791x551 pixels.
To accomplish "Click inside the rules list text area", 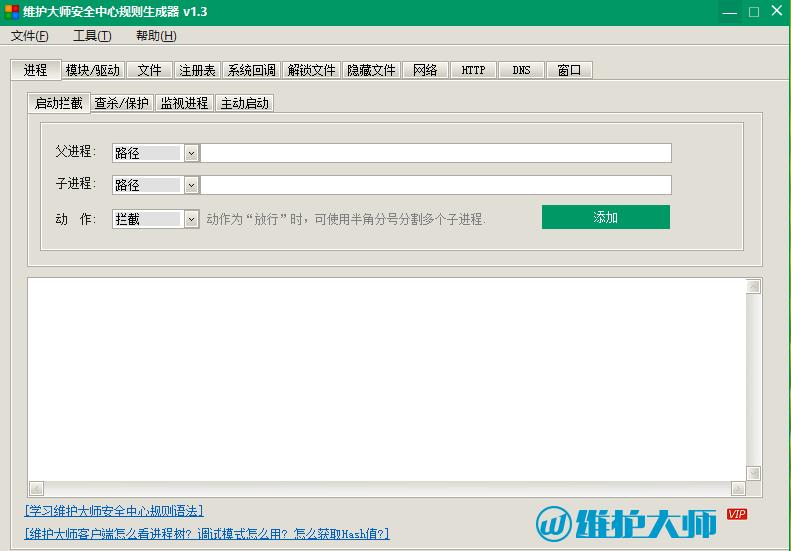I will click(387, 379).
